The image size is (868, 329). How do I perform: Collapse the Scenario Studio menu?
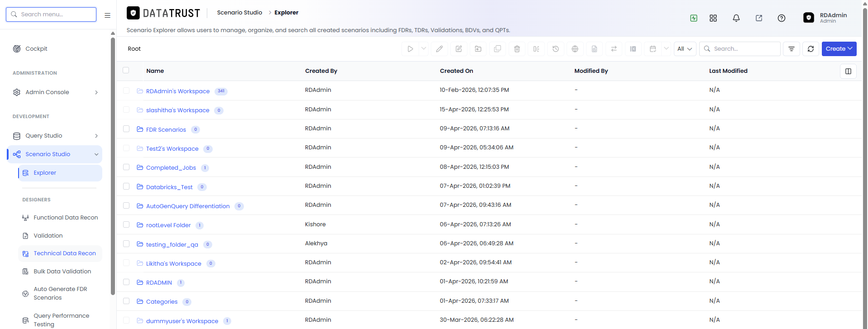(55, 154)
